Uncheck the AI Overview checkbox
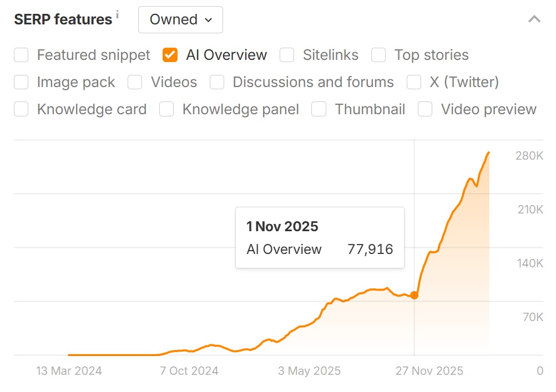556x392 pixels. coord(170,55)
